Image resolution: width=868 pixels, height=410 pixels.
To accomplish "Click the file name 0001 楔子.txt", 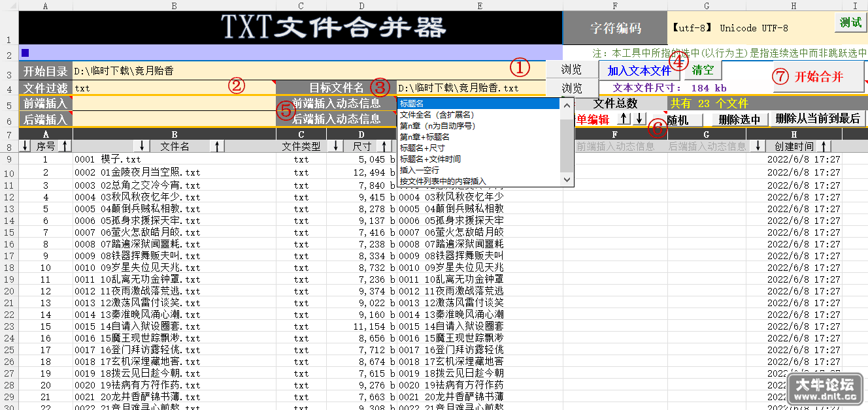I will coord(108,159).
